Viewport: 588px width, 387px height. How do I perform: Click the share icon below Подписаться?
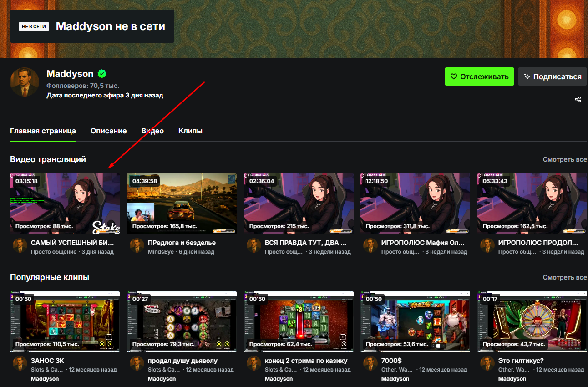click(x=578, y=99)
